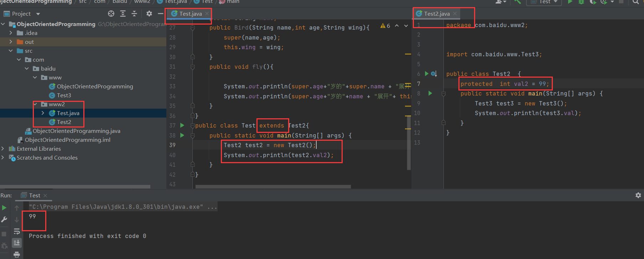Click 'Process finished with exit code 0' text
Screen dimensions: 644x259
87,236
